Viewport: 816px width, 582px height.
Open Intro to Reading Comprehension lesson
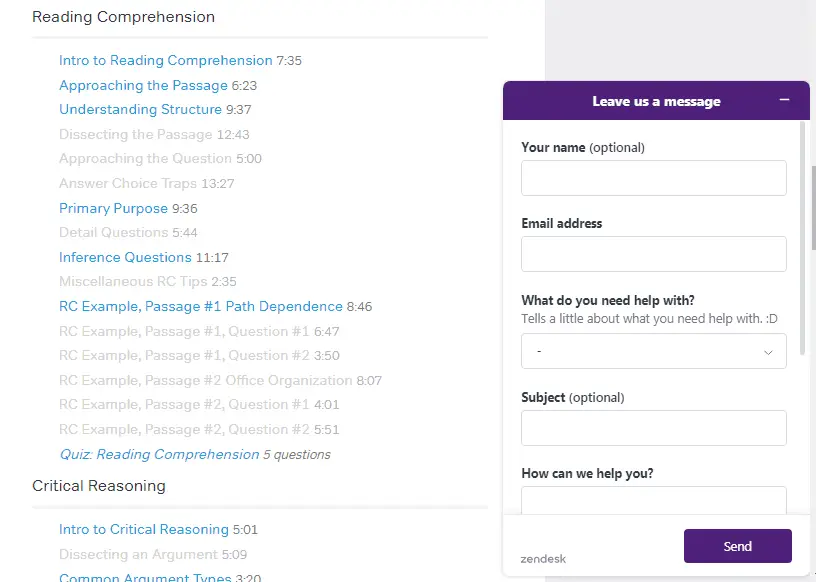click(165, 60)
